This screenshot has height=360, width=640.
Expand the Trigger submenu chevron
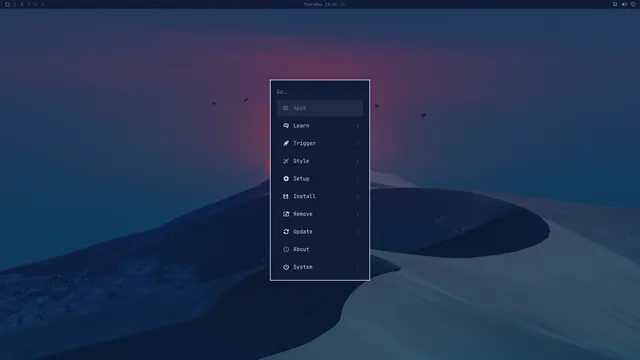click(x=358, y=143)
